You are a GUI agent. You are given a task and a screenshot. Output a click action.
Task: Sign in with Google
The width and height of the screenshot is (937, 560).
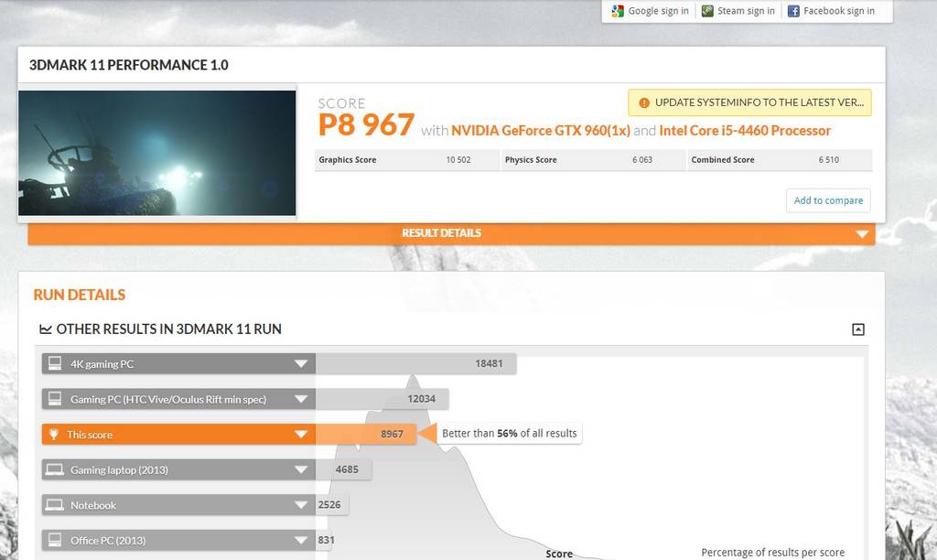pyautogui.click(x=651, y=11)
